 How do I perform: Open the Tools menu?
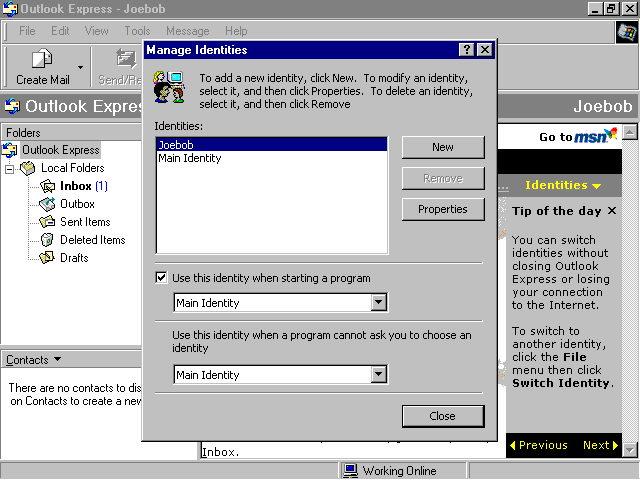tap(137, 31)
